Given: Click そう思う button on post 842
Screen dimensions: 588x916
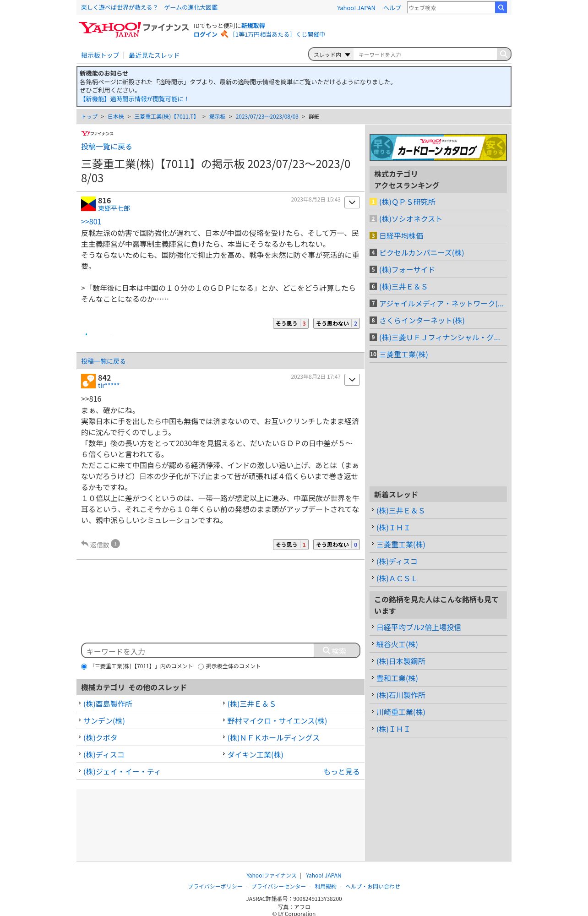Looking at the screenshot, I should [291, 545].
